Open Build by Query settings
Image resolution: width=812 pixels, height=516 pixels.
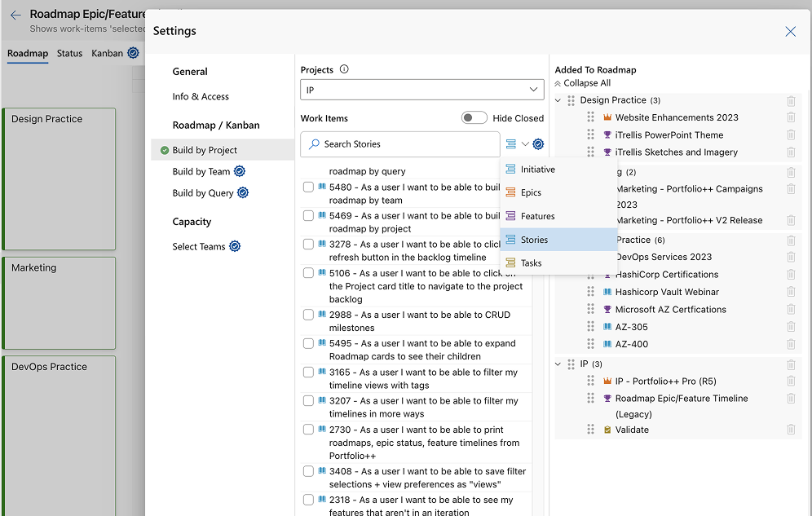[x=202, y=193]
